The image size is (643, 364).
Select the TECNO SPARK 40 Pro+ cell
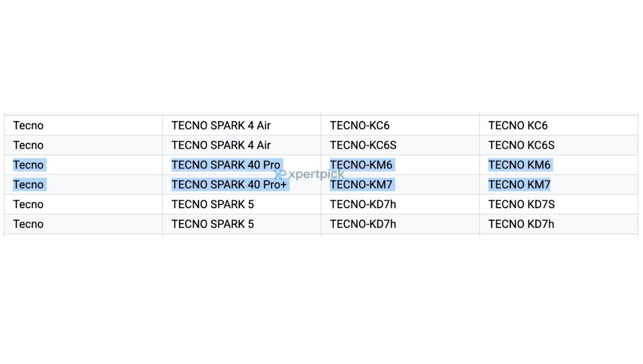pos(242,185)
